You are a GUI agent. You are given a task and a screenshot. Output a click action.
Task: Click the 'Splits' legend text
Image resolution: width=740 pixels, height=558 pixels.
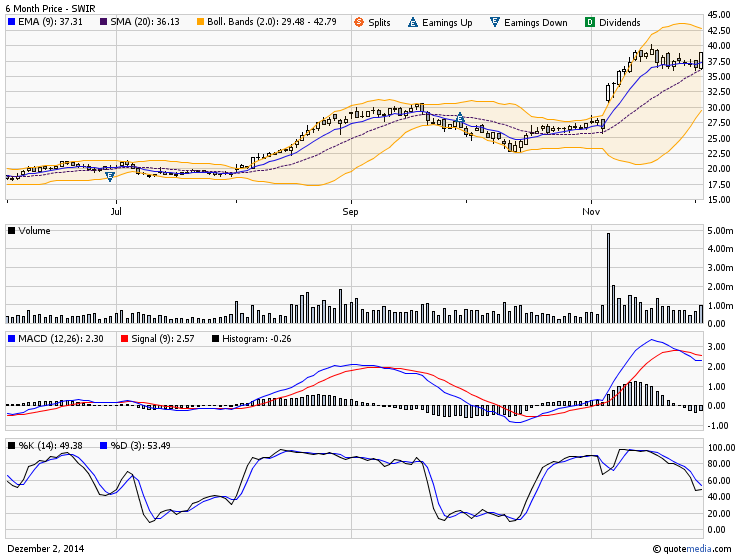[379, 22]
